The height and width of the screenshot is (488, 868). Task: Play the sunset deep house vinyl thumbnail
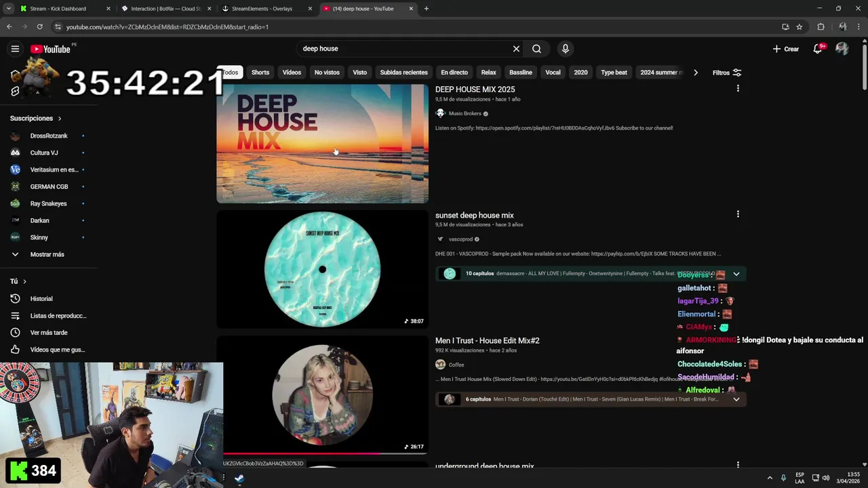coord(322,269)
